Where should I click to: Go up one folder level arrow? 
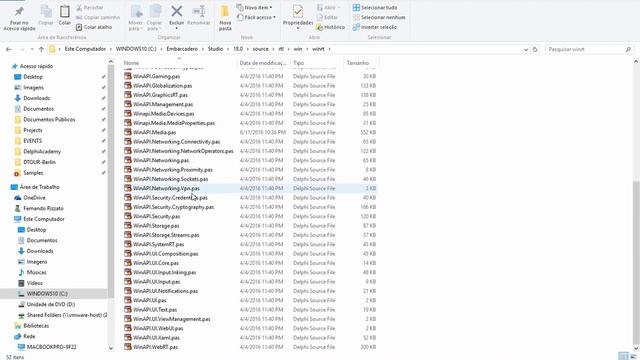tap(41, 49)
